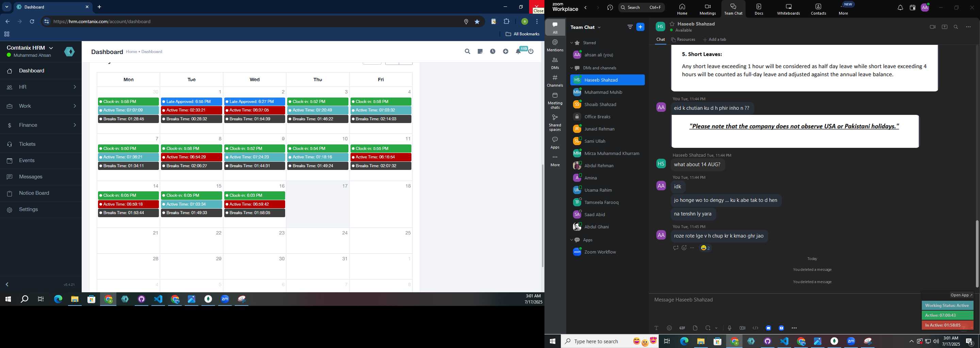
Task: Click the blue new chat plus button
Action: [x=641, y=27]
